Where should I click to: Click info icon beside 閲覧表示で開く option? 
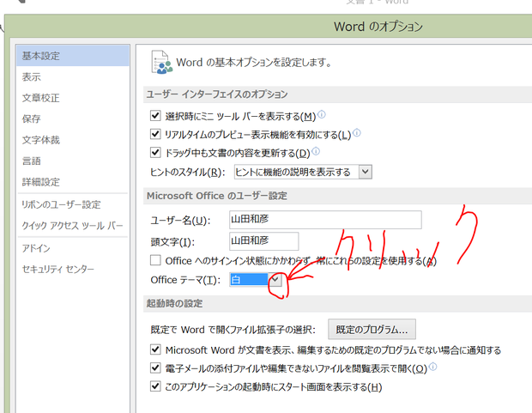[x=433, y=367]
